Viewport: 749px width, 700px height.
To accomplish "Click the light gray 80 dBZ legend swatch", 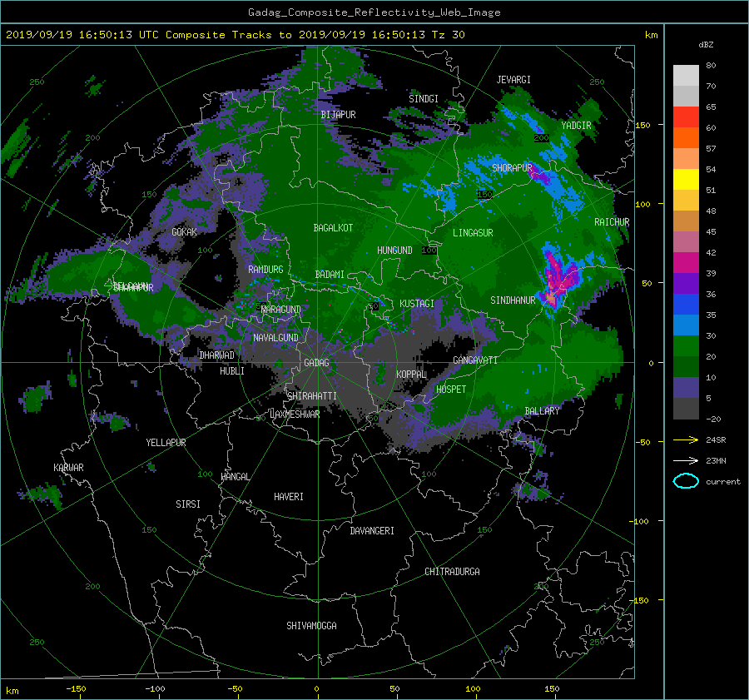I will (x=686, y=75).
